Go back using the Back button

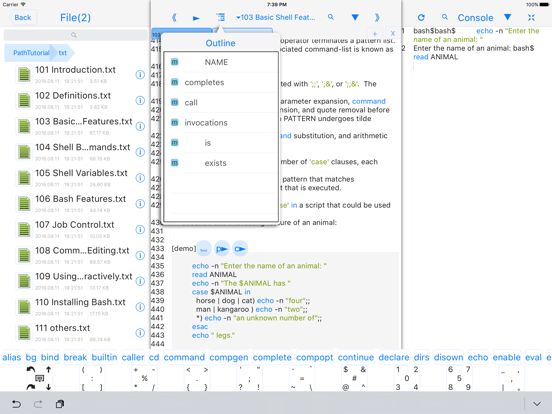[23, 18]
